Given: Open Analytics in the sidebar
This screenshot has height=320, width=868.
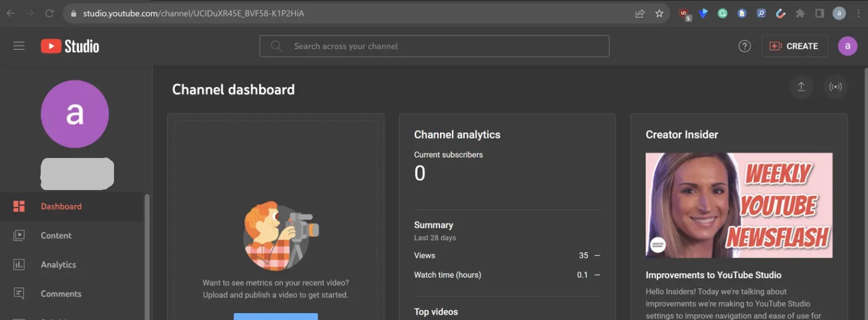Looking at the screenshot, I should 72,264.
